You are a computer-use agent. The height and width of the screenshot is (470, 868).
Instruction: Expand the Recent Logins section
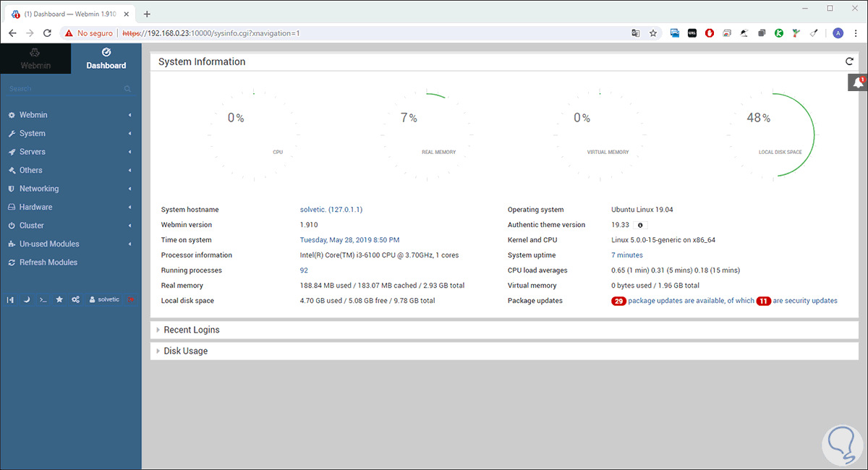[504, 330]
